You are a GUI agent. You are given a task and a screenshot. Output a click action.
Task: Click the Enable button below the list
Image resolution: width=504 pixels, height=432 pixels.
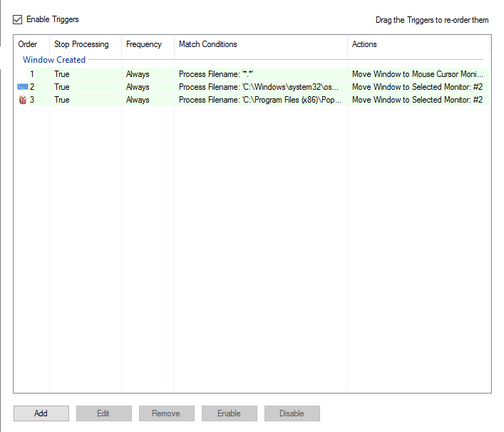pos(229,413)
